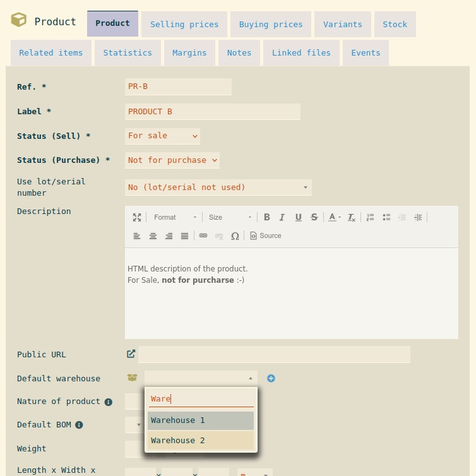Image resolution: width=476 pixels, height=476 pixels.
Task: Open the Margins tab
Action: pyautogui.click(x=189, y=53)
